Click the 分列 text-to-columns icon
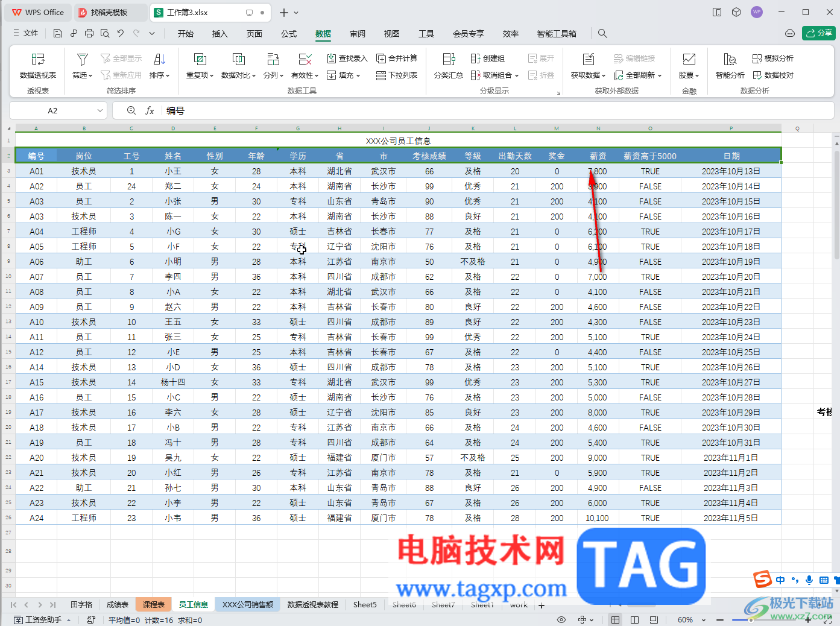Viewport: 840px width, 626px height. (273, 59)
